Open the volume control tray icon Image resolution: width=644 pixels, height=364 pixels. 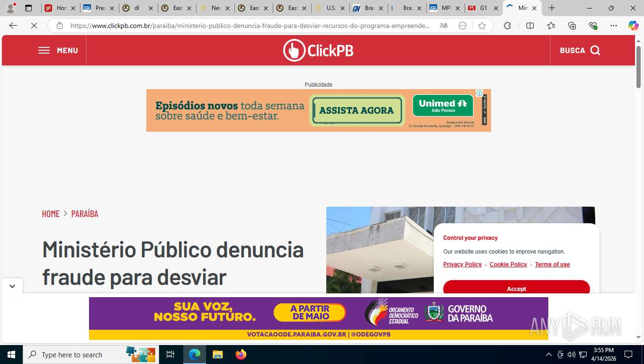[571, 355]
